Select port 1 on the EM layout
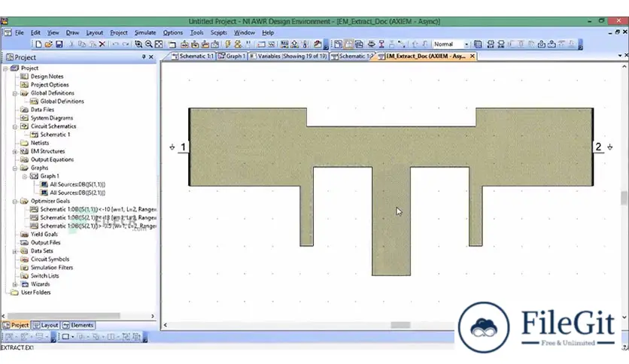 click(183, 147)
